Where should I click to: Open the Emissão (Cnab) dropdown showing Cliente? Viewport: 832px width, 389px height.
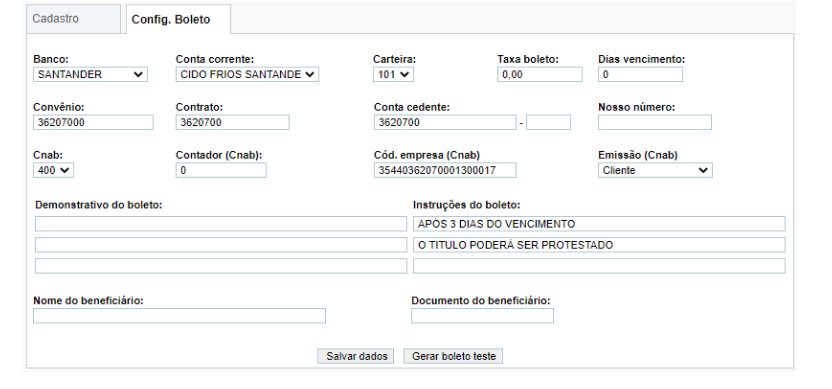tap(655, 170)
